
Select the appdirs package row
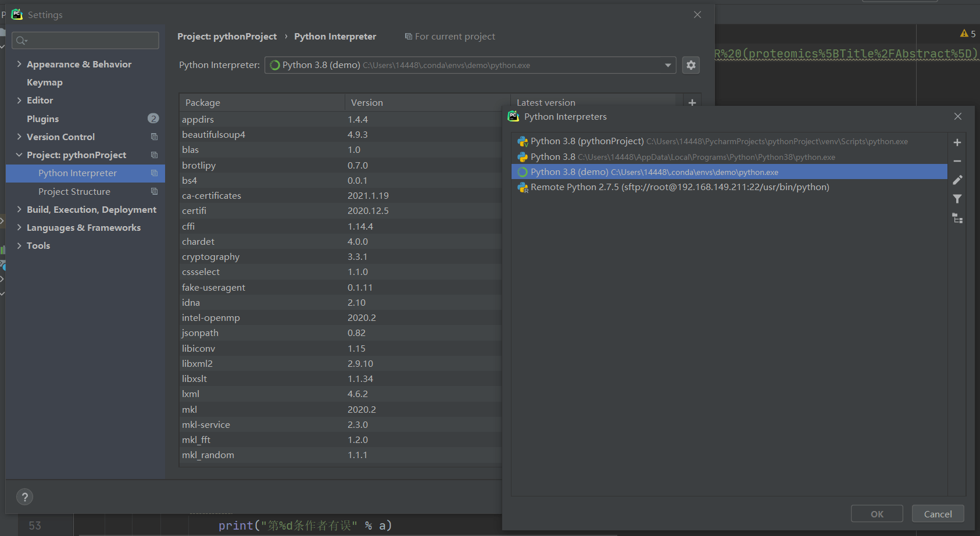341,119
